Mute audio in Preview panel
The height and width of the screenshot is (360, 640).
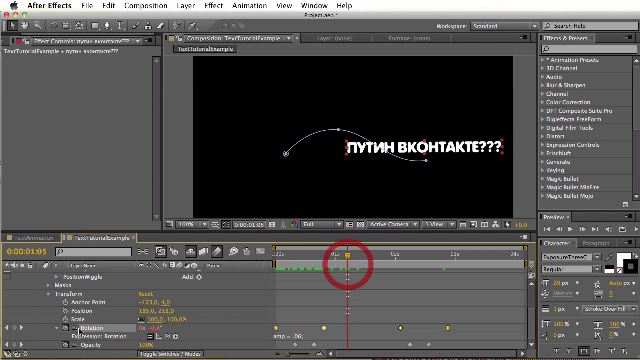coord(609,229)
